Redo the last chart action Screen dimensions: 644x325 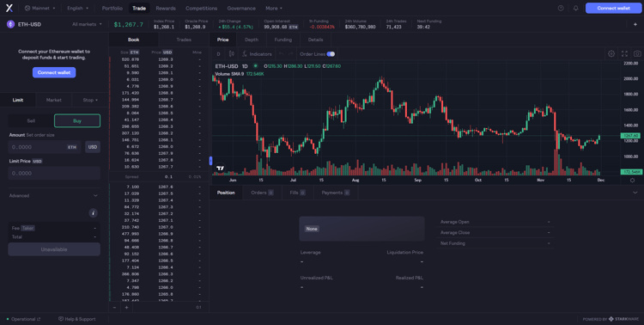point(291,54)
